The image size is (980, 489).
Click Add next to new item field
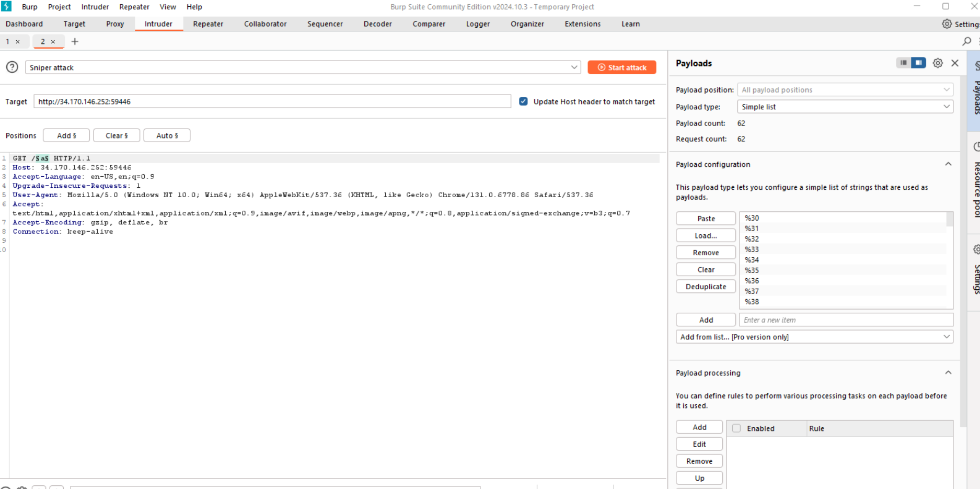pos(706,320)
